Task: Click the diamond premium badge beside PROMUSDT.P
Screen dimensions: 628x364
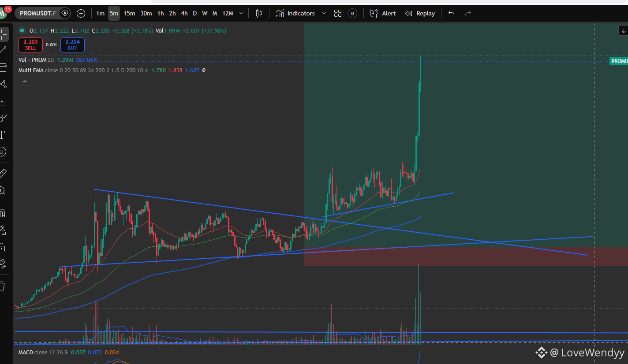Action: 65,13
